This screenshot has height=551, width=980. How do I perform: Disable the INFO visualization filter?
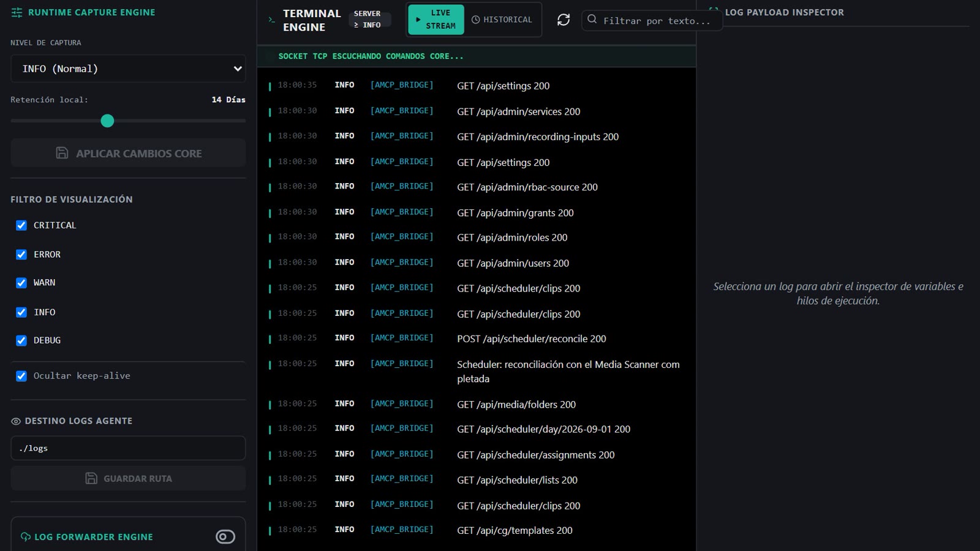tap(21, 312)
